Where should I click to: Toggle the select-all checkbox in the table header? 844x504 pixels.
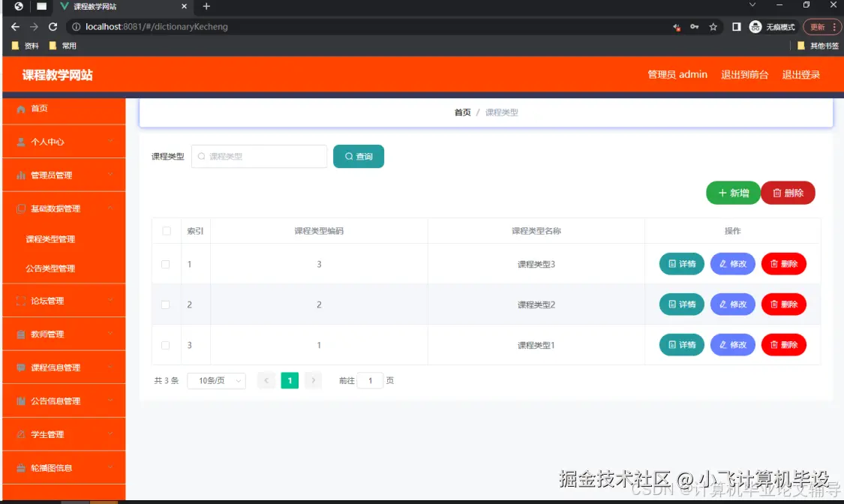click(x=167, y=230)
